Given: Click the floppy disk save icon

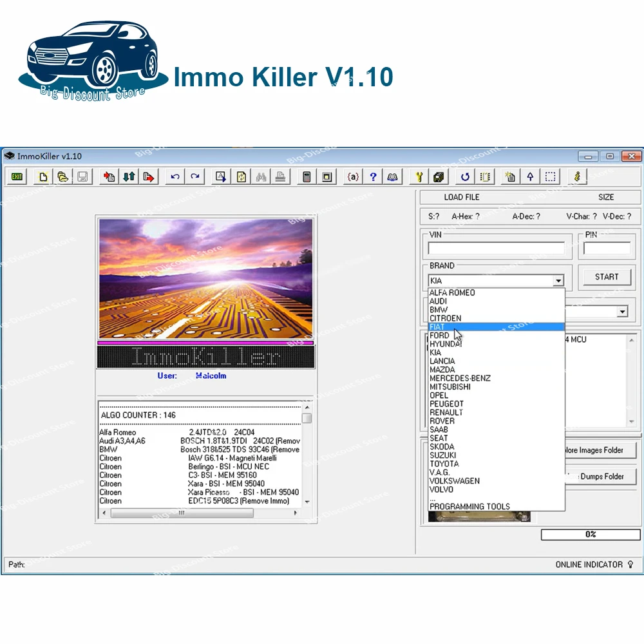Looking at the screenshot, I should (82, 177).
